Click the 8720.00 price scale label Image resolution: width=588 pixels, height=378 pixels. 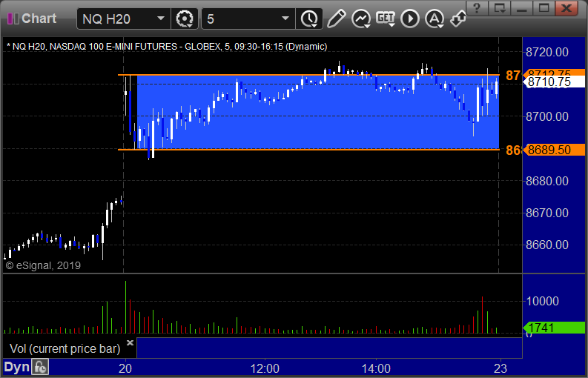547,52
